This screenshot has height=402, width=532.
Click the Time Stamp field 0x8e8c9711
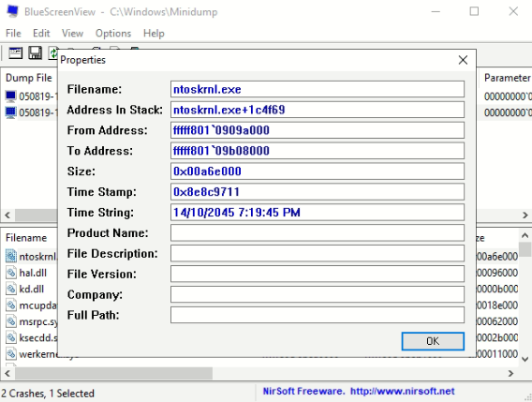(318, 192)
